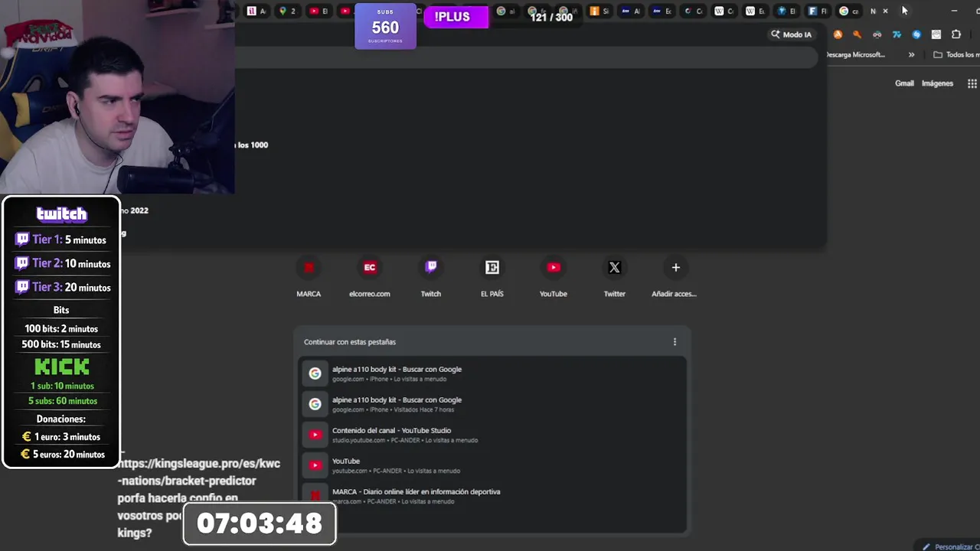980x551 pixels.
Task: Switch to the orange-icon tab labeled Si
Action: [599, 11]
